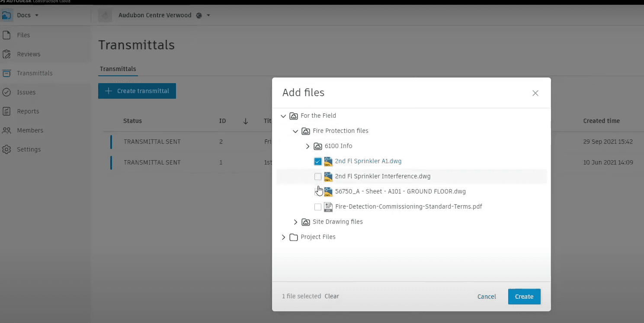Click the Settings gear icon

point(6,149)
